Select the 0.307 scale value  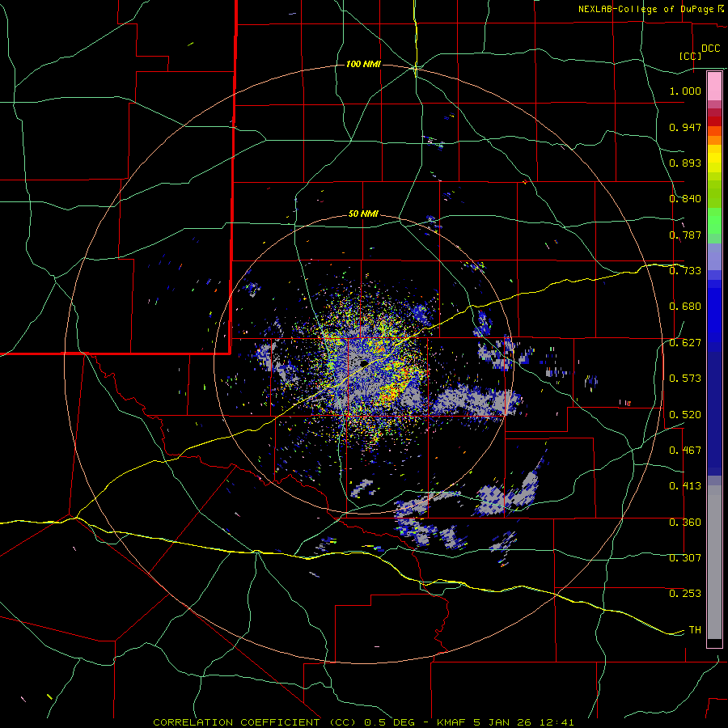[685, 557]
